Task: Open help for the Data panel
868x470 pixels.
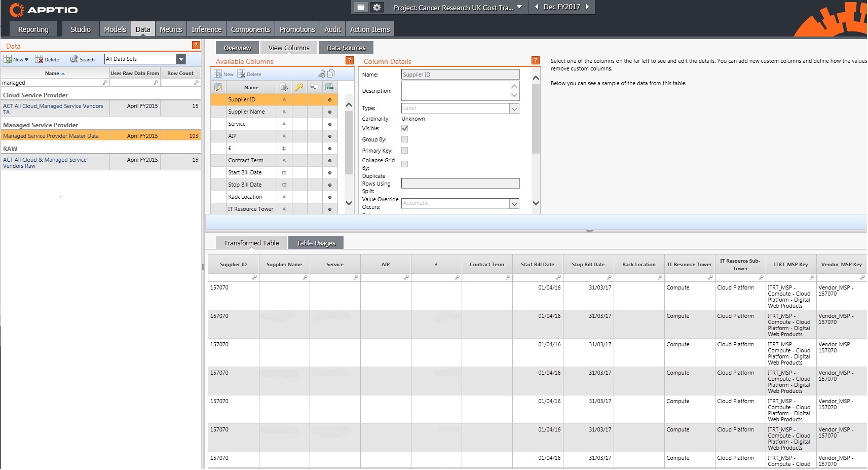Action: pos(196,45)
